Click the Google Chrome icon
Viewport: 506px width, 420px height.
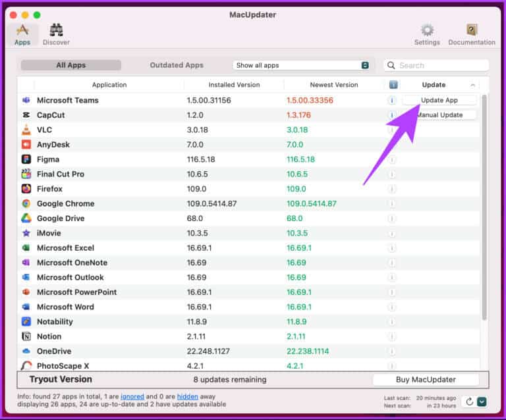(26, 203)
